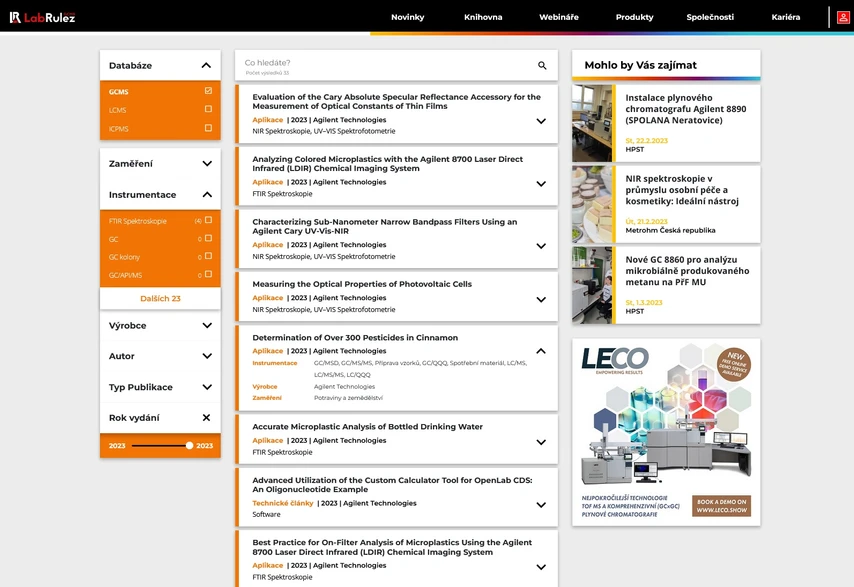The image size is (854, 587).
Task: Check the FTIR Spektroskopie checkbox
Action: click(208, 220)
